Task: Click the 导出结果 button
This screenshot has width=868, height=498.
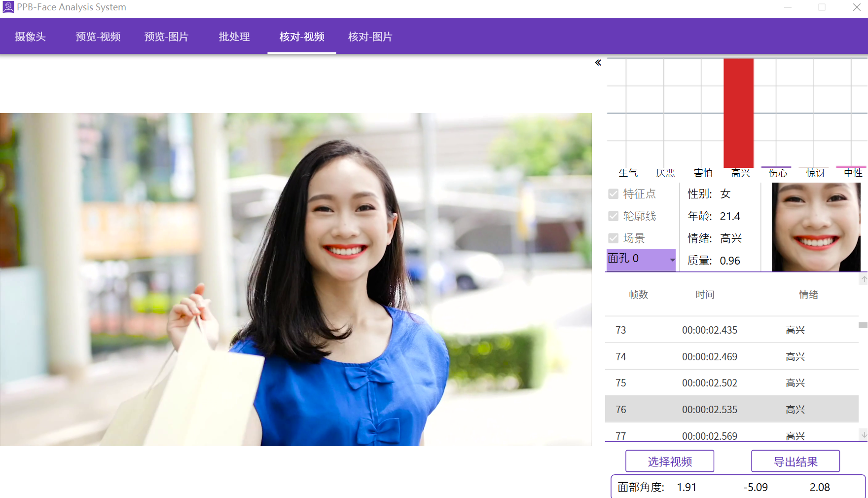Action: pyautogui.click(x=795, y=461)
